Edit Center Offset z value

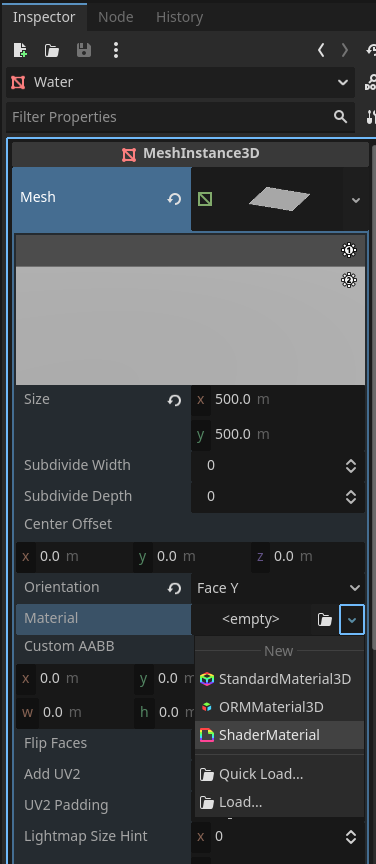(308, 557)
